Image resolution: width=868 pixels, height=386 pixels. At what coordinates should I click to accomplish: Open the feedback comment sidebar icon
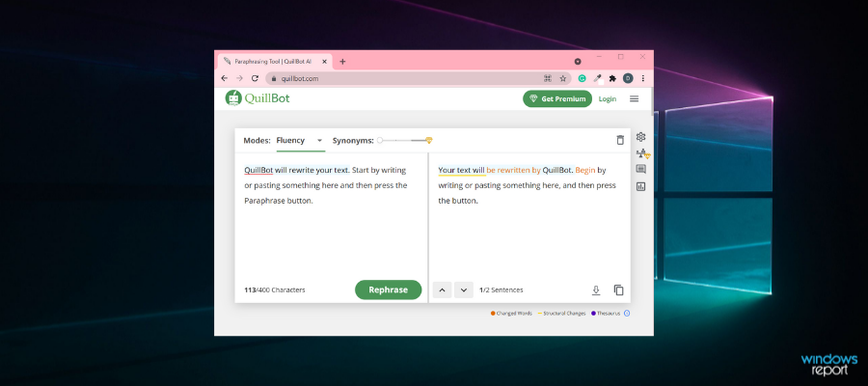click(x=641, y=170)
